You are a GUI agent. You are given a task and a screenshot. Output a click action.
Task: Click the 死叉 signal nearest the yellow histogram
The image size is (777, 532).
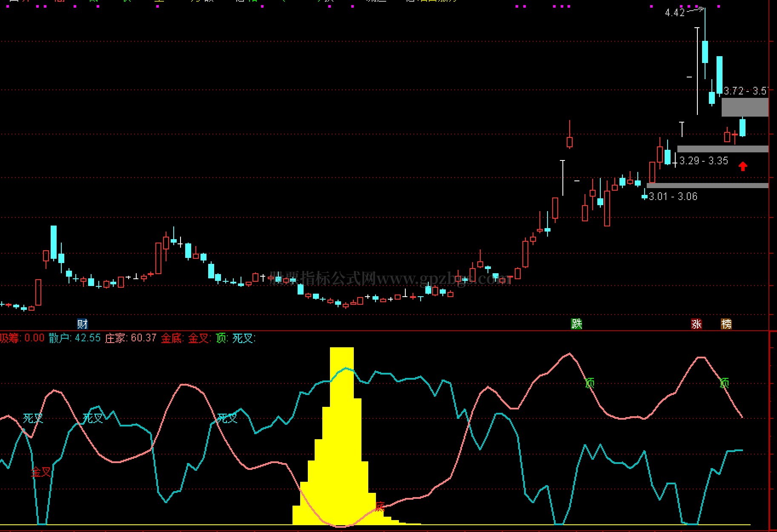pyautogui.click(x=227, y=418)
